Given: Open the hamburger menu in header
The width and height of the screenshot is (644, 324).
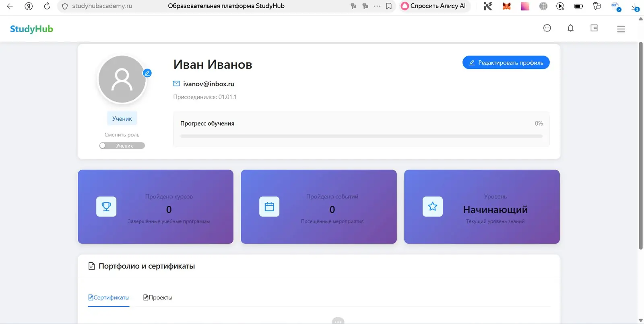Looking at the screenshot, I should pos(621,29).
